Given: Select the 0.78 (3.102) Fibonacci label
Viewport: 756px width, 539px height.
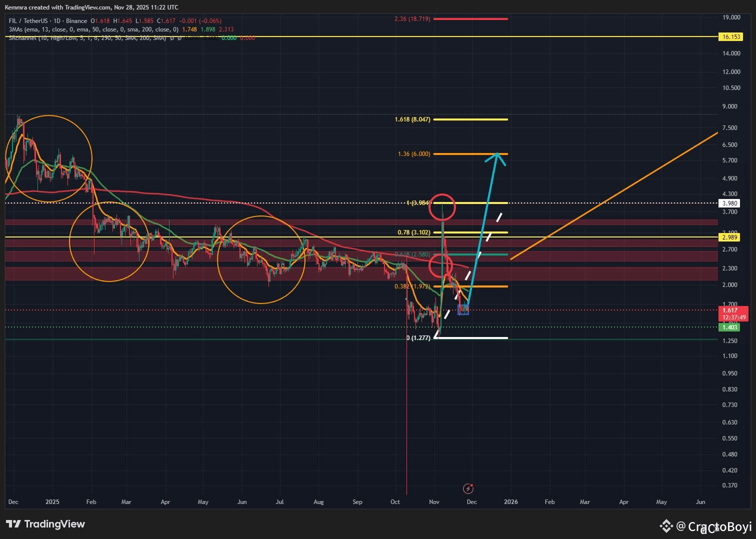Looking at the screenshot, I should coord(414,232).
